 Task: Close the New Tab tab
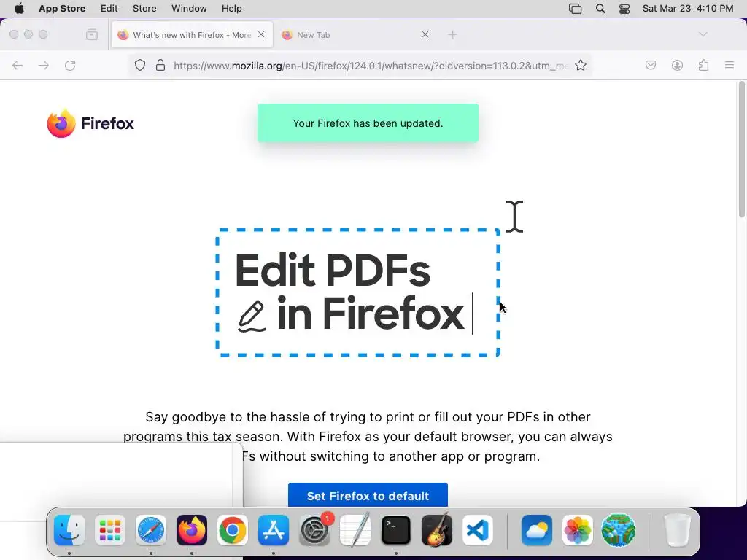[x=425, y=34]
